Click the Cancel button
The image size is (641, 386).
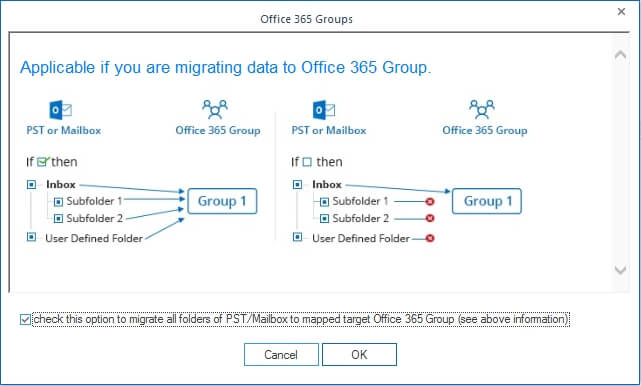[281, 355]
